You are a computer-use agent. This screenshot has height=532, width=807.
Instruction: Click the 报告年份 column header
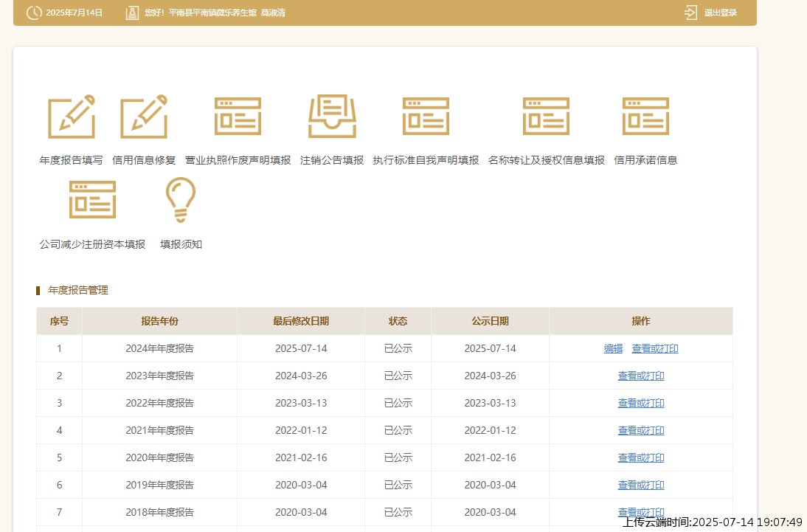[x=159, y=321]
